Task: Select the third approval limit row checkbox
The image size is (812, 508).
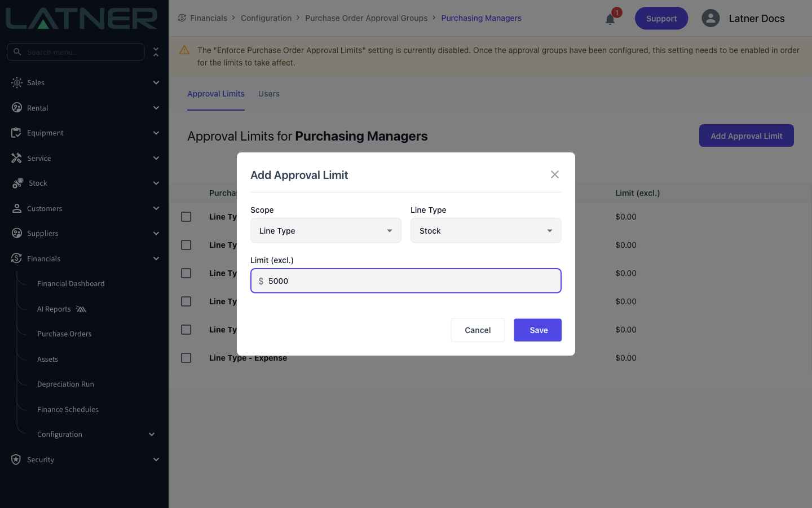Action: pyautogui.click(x=186, y=273)
